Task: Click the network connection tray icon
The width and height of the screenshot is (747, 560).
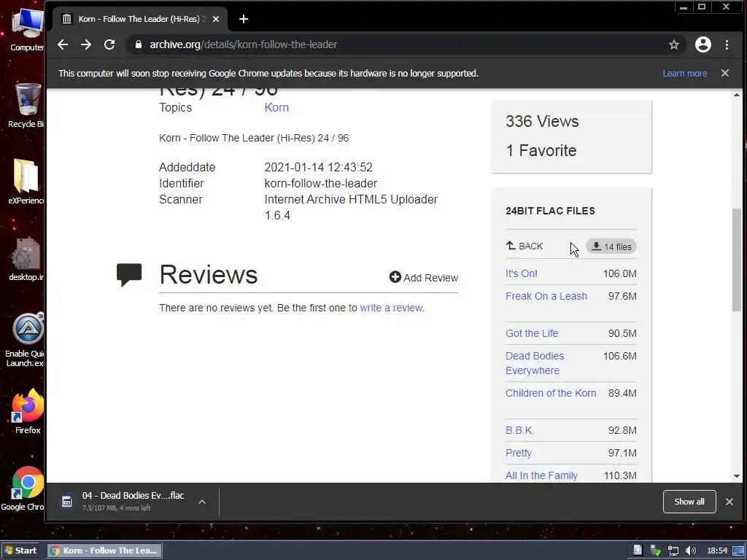Action: click(673, 551)
